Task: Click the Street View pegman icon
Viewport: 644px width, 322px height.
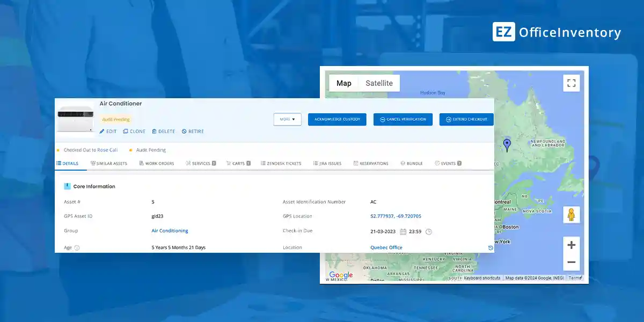Action: tap(571, 215)
